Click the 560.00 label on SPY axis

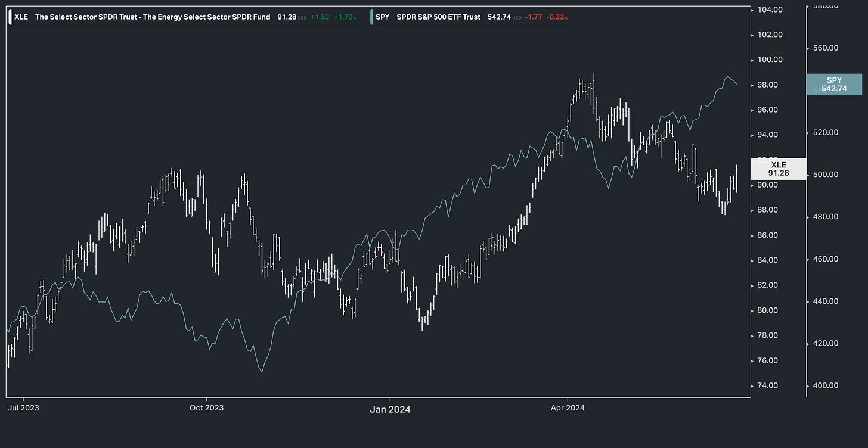click(826, 48)
